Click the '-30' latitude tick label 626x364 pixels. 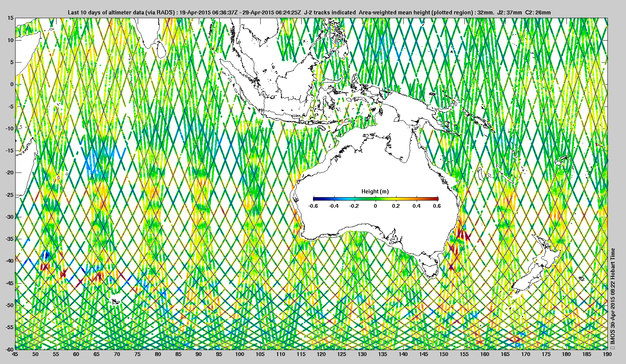tap(9, 217)
